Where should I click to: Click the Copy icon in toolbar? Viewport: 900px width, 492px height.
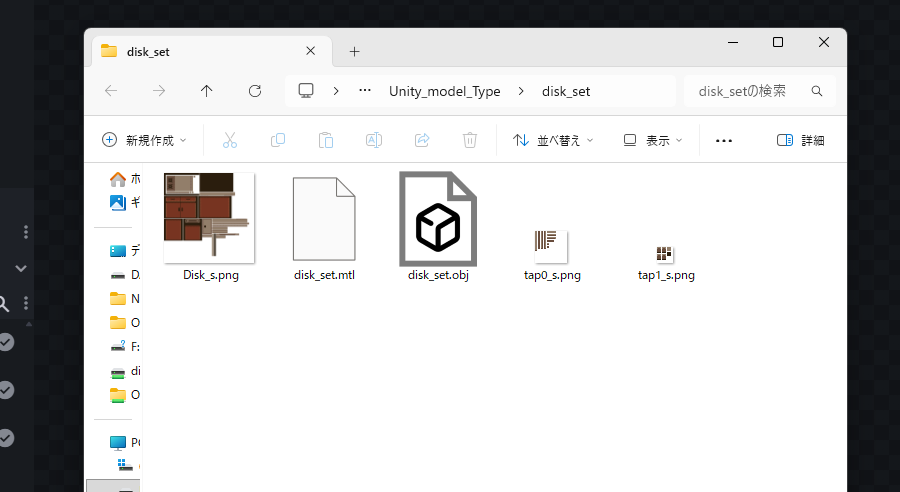click(x=278, y=141)
